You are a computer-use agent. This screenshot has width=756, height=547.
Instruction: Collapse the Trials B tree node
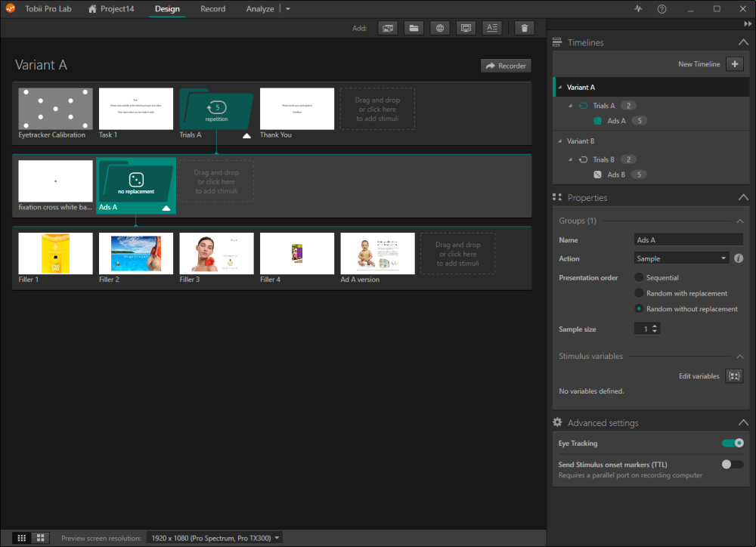pos(570,159)
